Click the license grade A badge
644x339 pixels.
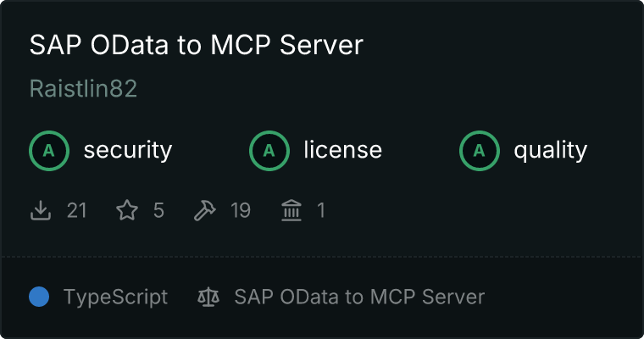[x=269, y=151]
